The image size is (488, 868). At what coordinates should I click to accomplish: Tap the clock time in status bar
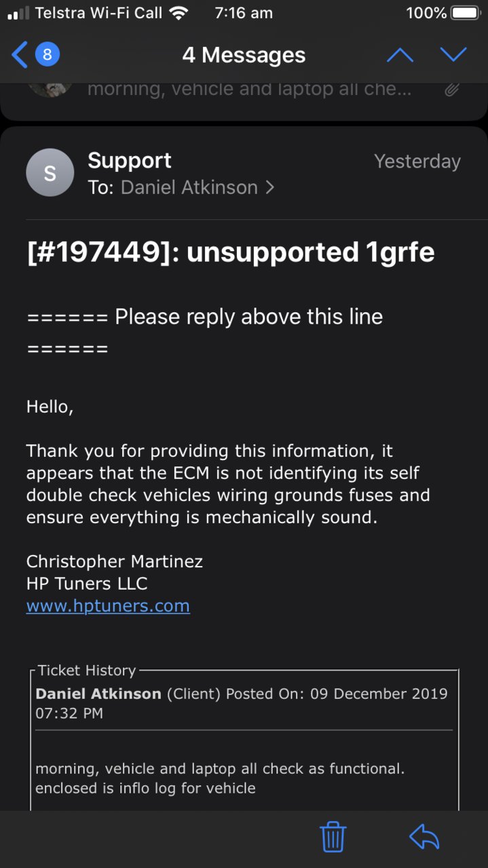(243, 13)
